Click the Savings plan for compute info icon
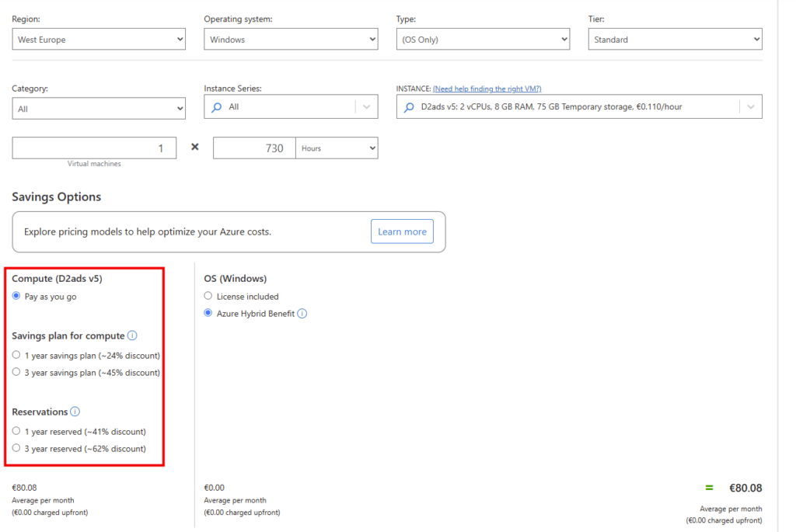The image size is (796, 532). coord(132,336)
